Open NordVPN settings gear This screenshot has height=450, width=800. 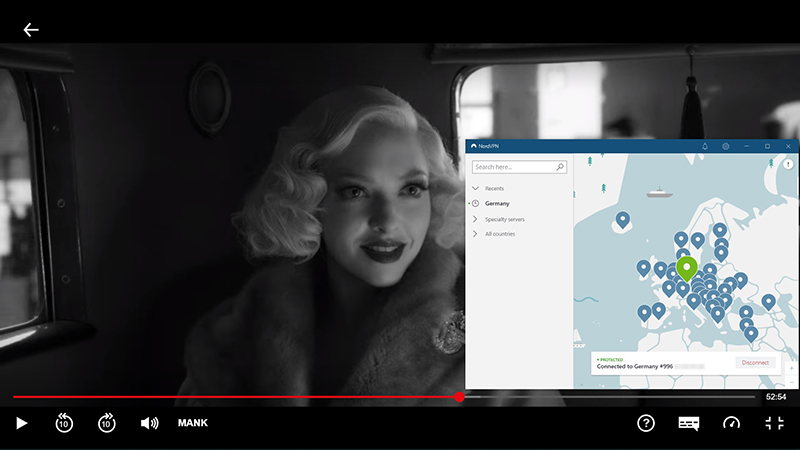(x=726, y=146)
